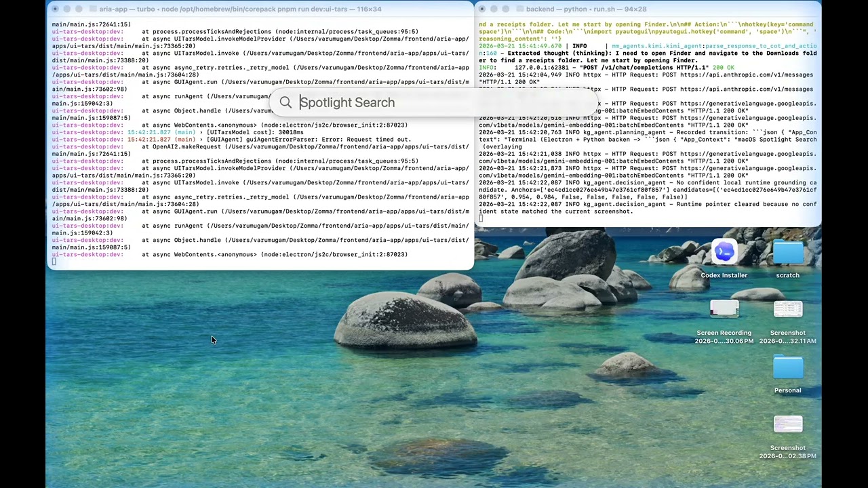Image resolution: width=868 pixels, height=488 pixels.
Task: Click the "guiAgentErrorParser: Error: Request timed out." line
Action: click(232, 140)
